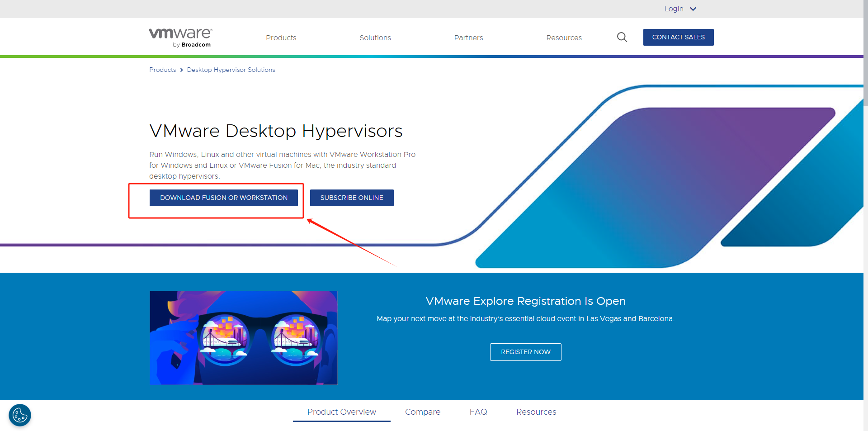Switch to the Compare tab
The image size is (868, 431).
[x=423, y=412]
